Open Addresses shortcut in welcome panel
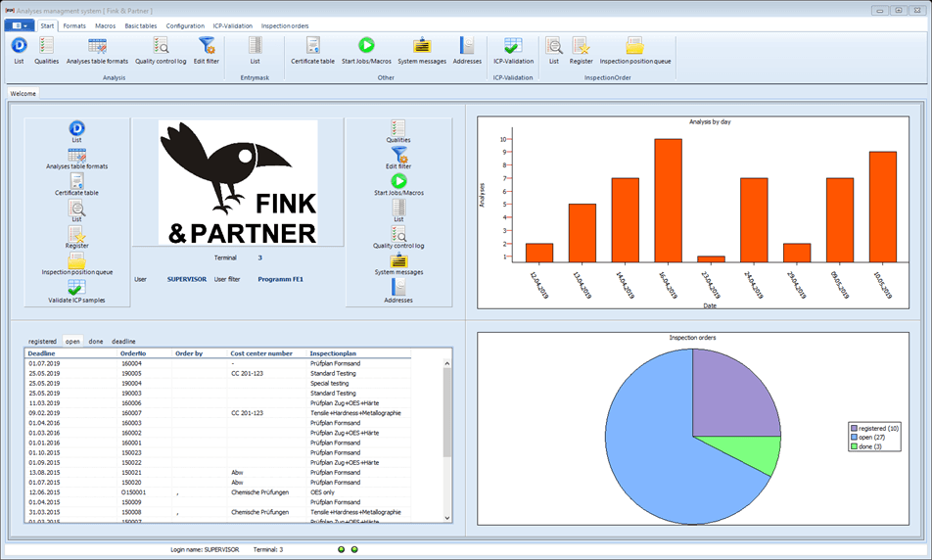932x560 pixels. 398,291
